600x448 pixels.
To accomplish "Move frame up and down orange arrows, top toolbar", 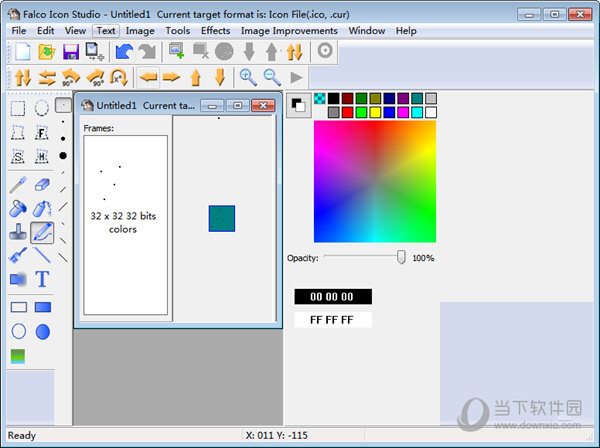I will tap(295, 52).
